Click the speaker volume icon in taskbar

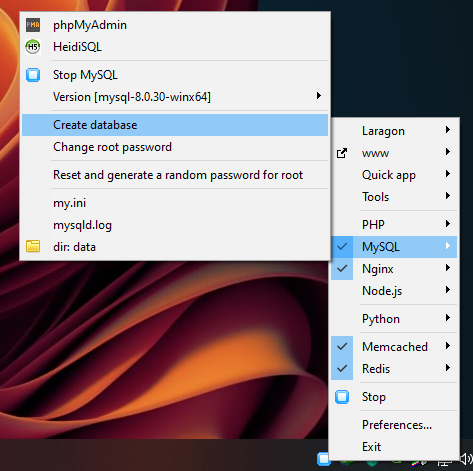466,459
